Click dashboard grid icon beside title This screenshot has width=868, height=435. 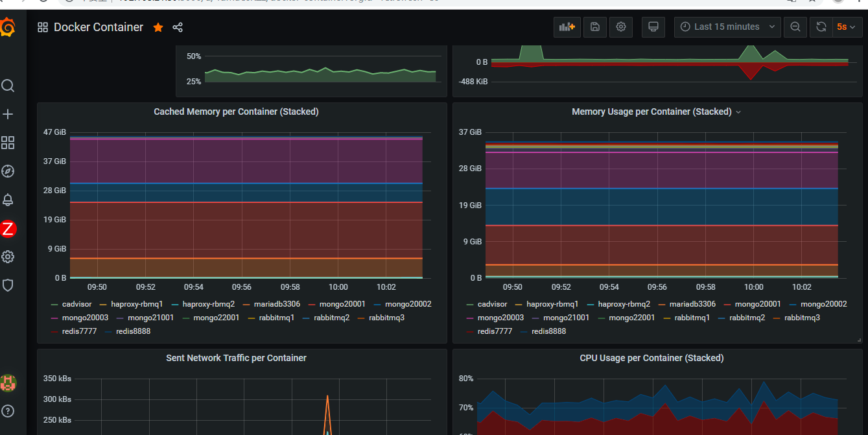click(x=43, y=27)
